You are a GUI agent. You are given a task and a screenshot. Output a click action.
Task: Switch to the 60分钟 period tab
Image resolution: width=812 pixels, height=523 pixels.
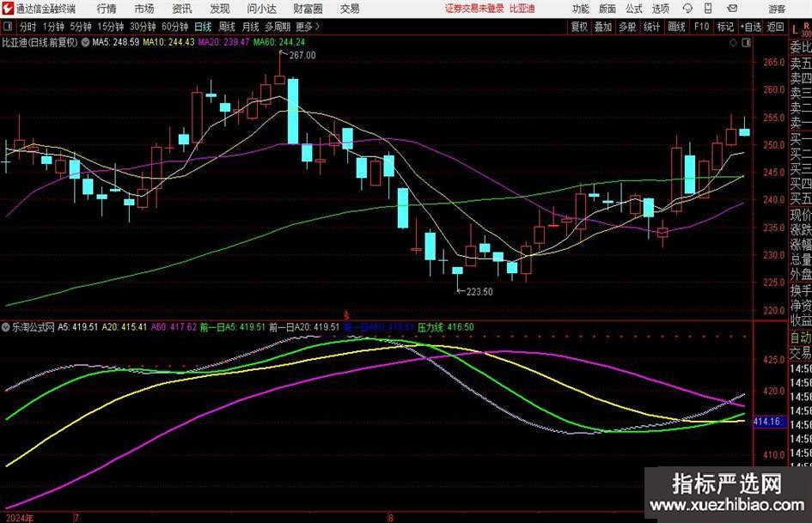[x=175, y=27]
